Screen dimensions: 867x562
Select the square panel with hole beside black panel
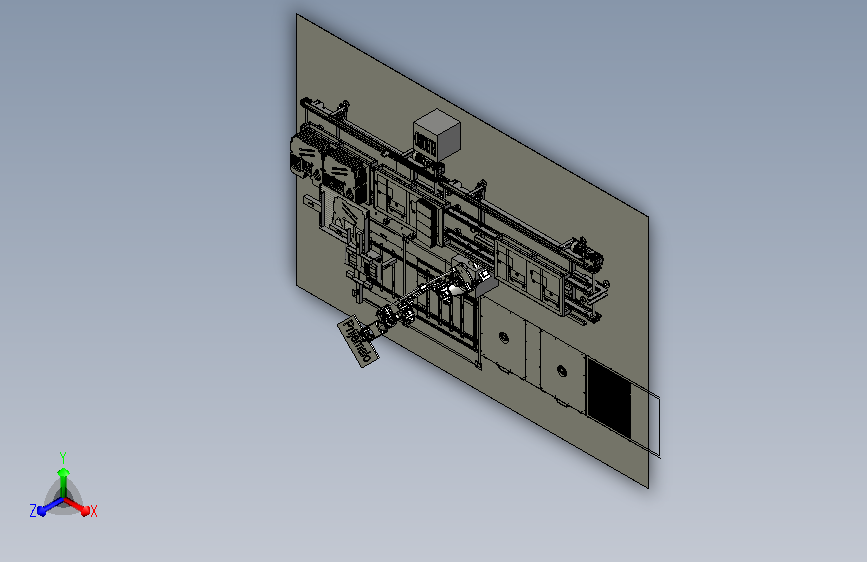[562, 370]
